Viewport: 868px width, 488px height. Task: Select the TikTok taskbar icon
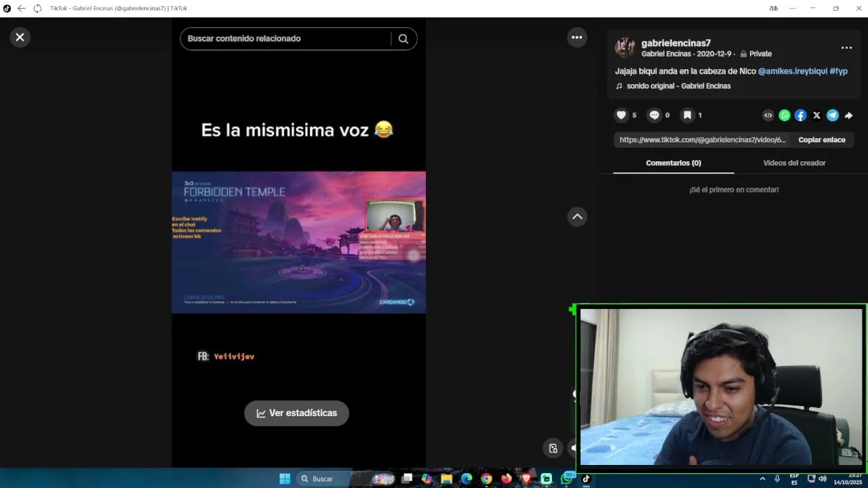coord(586,479)
